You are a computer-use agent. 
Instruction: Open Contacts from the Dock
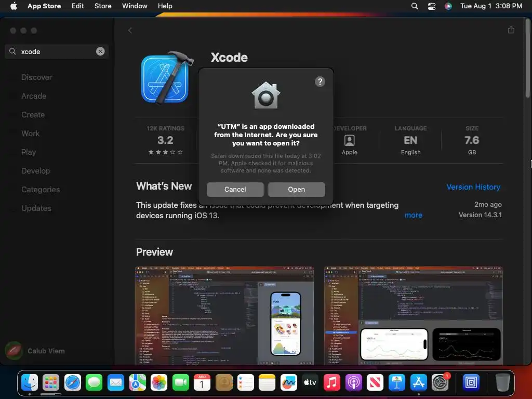(224, 382)
